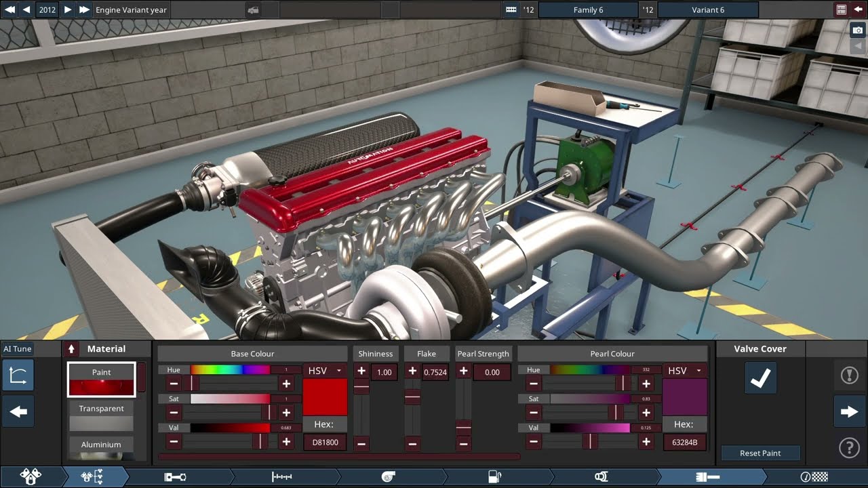Step engine variant year forward one
868x488 pixels.
(x=67, y=9)
